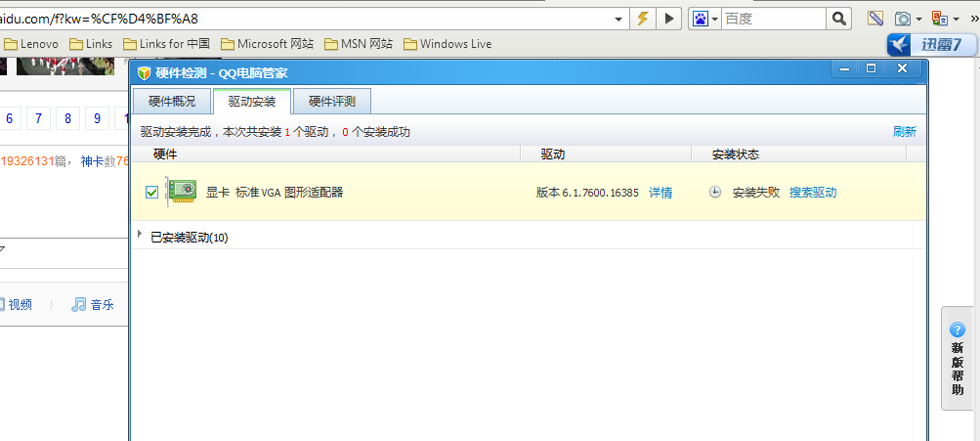Switch to the 硬件概况 tab
The width and height of the screenshot is (980, 441).
tap(172, 102)
